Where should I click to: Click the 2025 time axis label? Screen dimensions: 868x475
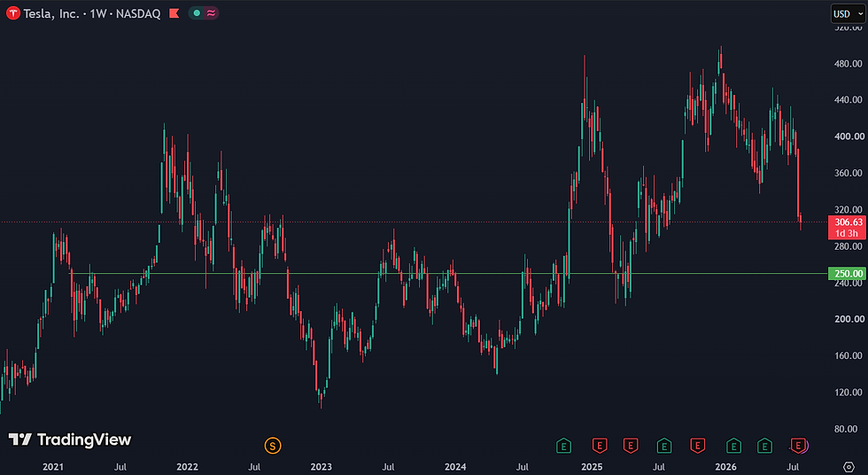[592, 467]
